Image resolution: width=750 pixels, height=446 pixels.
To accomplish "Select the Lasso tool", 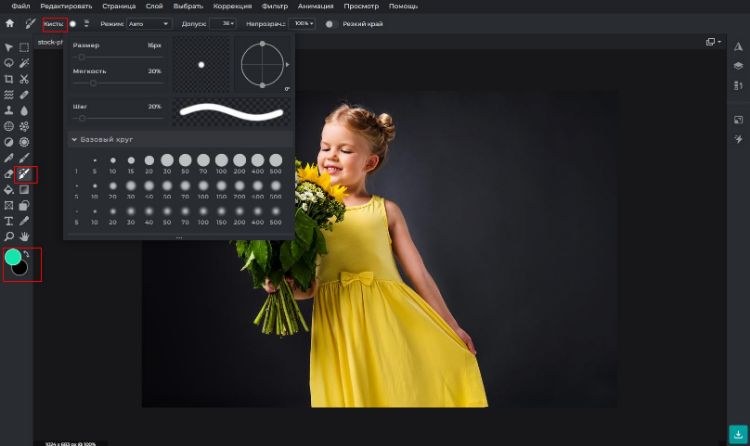I will (9, 62).
